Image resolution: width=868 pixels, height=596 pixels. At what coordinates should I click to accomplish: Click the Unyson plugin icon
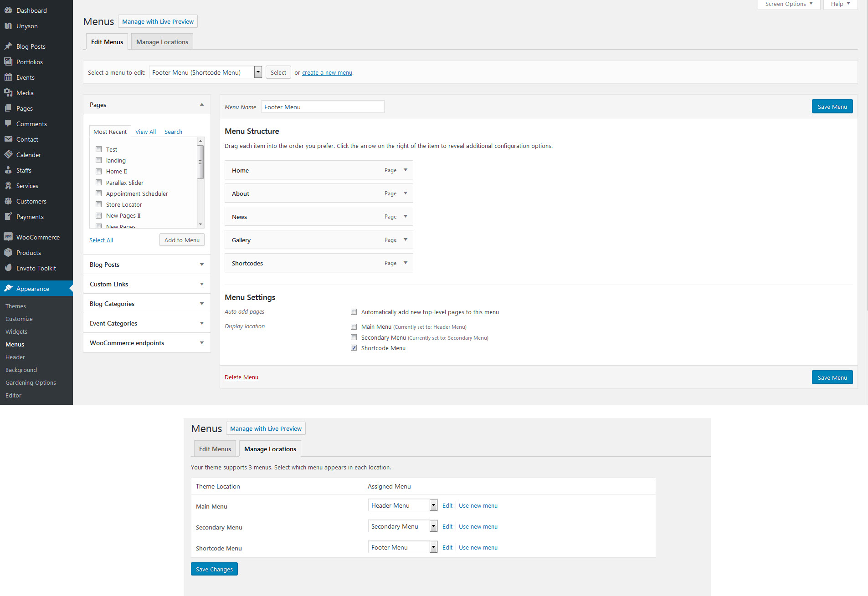[x=8, y=26]
